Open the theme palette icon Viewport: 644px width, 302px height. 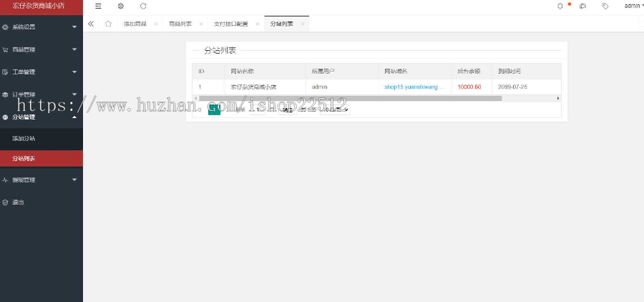(582, 6)
